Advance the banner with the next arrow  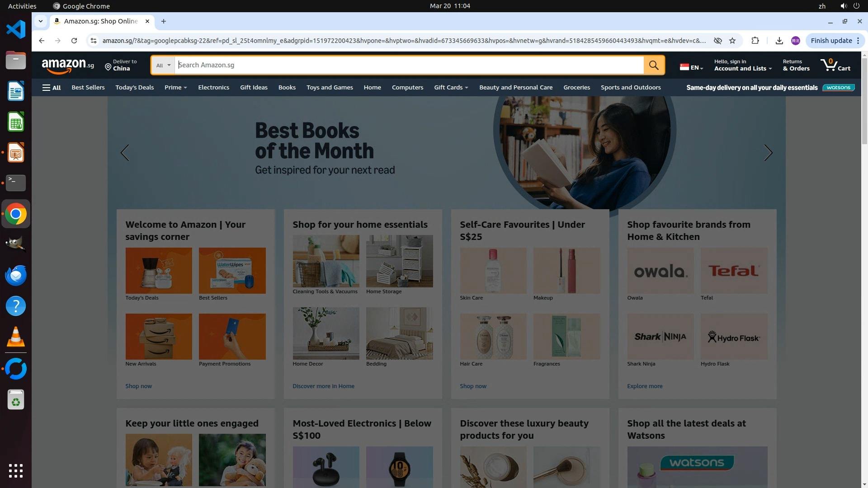pyautogui.click(x=768, y=153)
